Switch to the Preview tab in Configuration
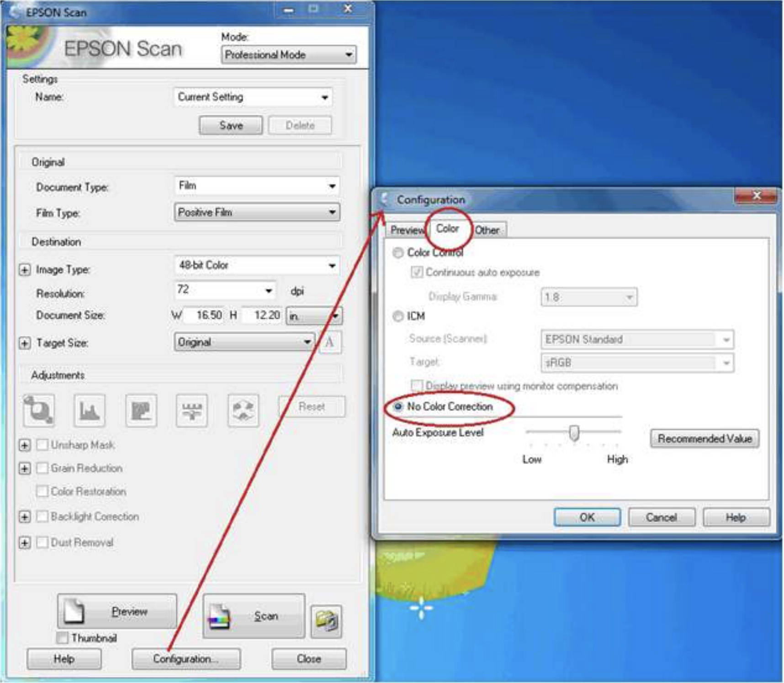 (x=407, y=230)
